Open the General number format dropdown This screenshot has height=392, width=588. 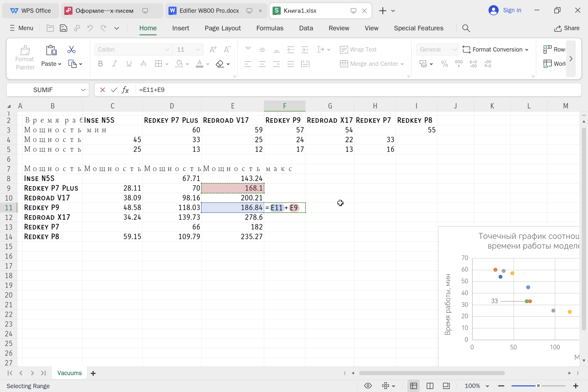pos(455,49)
